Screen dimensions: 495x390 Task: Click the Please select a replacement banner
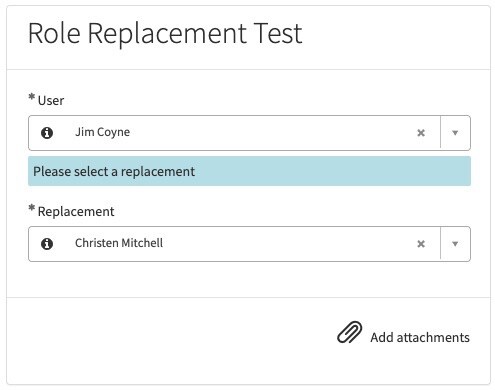point(249,171)
